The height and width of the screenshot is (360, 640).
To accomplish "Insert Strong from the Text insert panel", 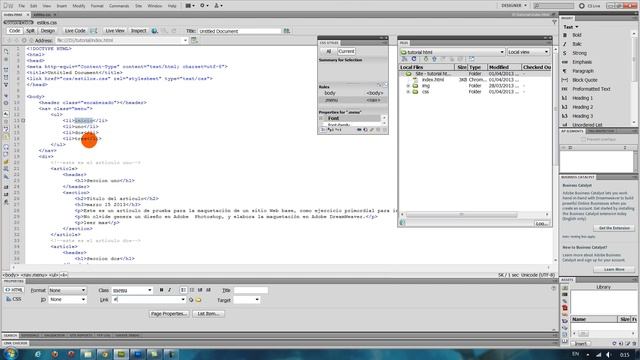I will pos(579,53).
